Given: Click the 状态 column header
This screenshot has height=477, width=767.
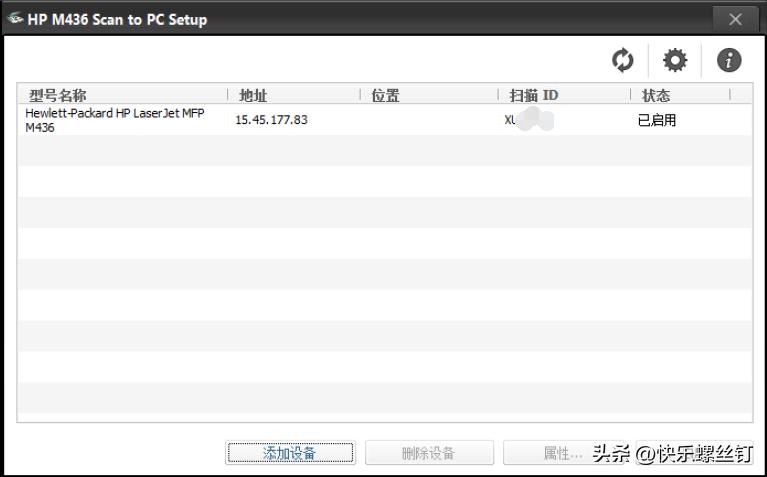Looking at the screenshot, I should pos(656,96).
